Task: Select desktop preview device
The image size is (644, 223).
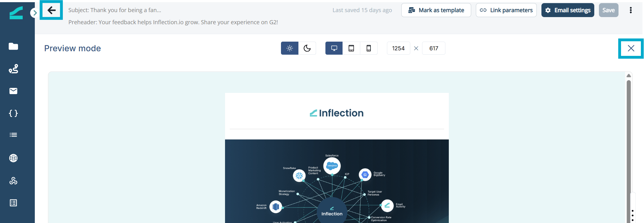Action: click(334, 48)
